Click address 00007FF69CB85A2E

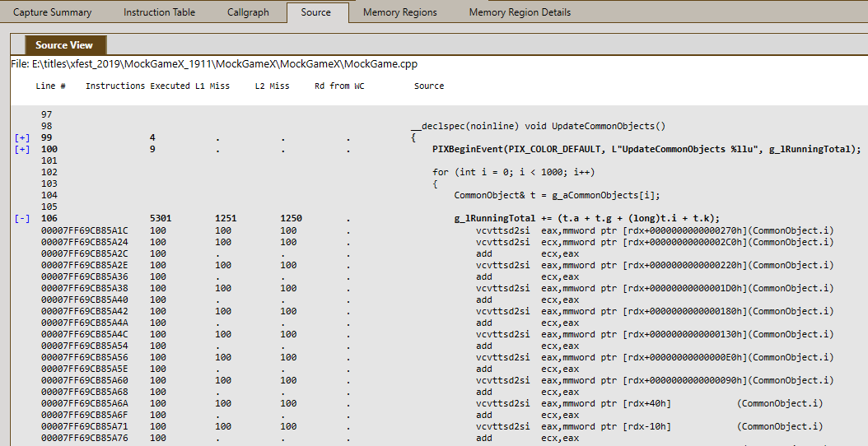[x=84, y=265]
